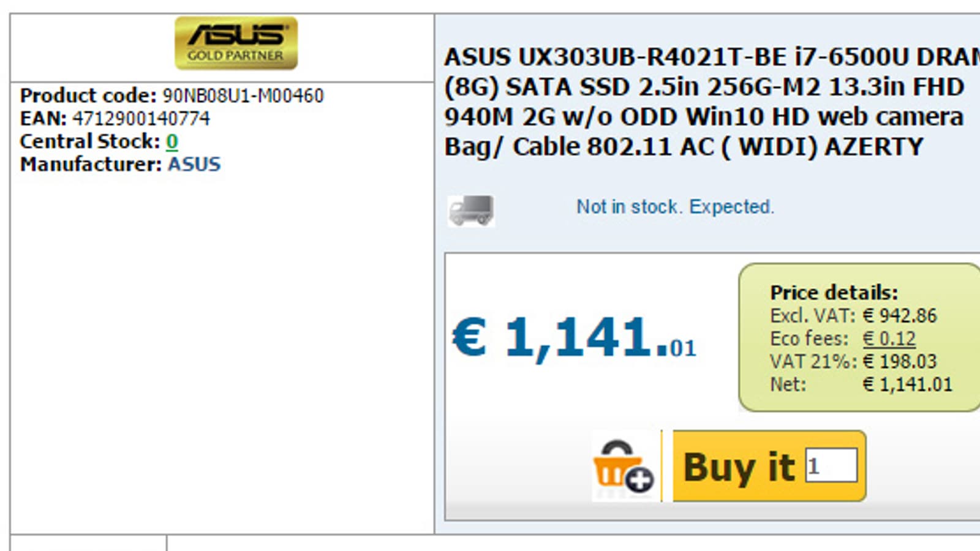The image size is (980, 551).
Task: Click the Excl. VAT € 942.86 amount
Action: (x=900, y=316)
